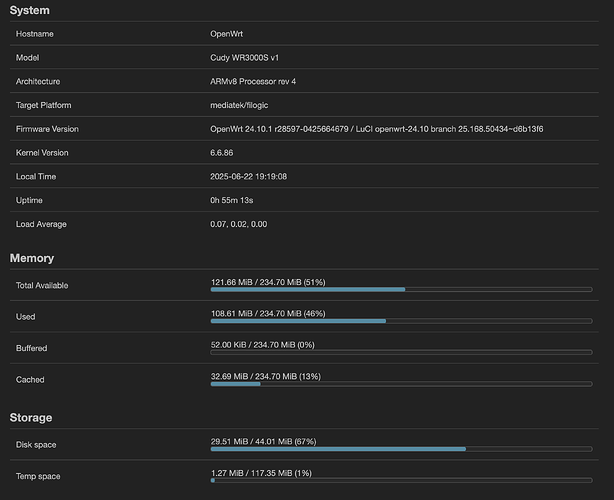Image resolution: width=614 pixels, height=500 pixels.
Task: Click the Disk space row label
Action: 38,444
